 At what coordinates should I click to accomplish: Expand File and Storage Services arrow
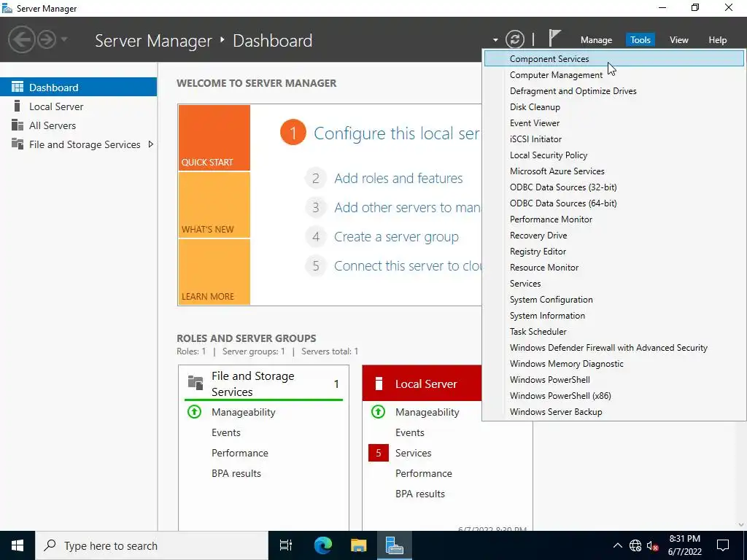pyautogui.click(x=150, y=144)
